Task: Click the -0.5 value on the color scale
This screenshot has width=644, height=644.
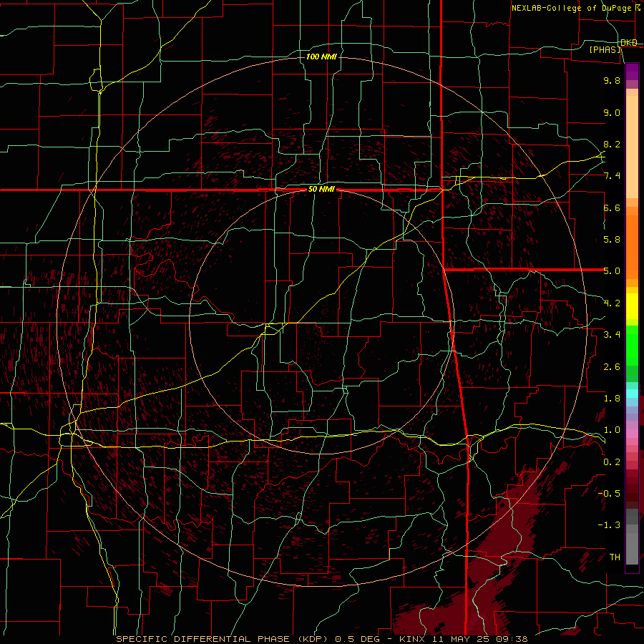Action: [609, 494]
